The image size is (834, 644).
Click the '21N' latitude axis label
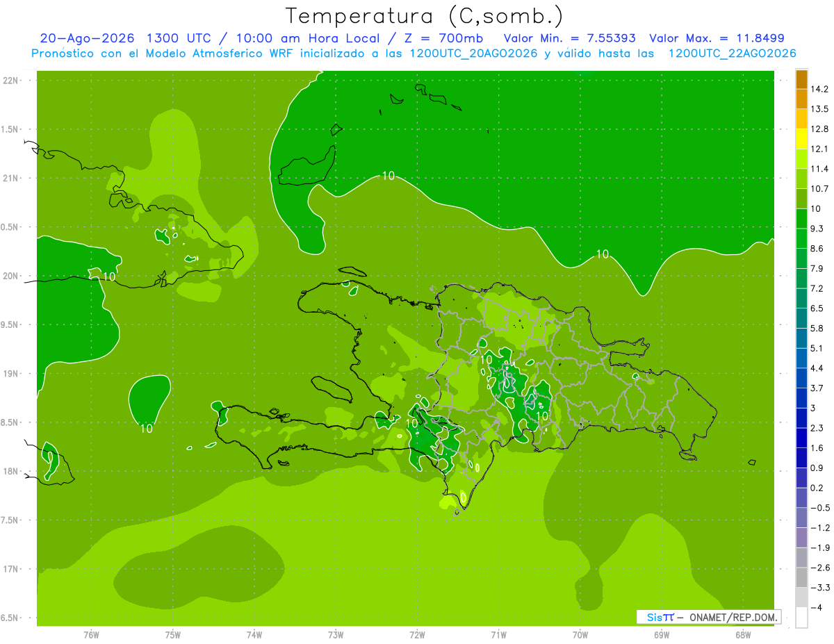[x=10, y=178]
